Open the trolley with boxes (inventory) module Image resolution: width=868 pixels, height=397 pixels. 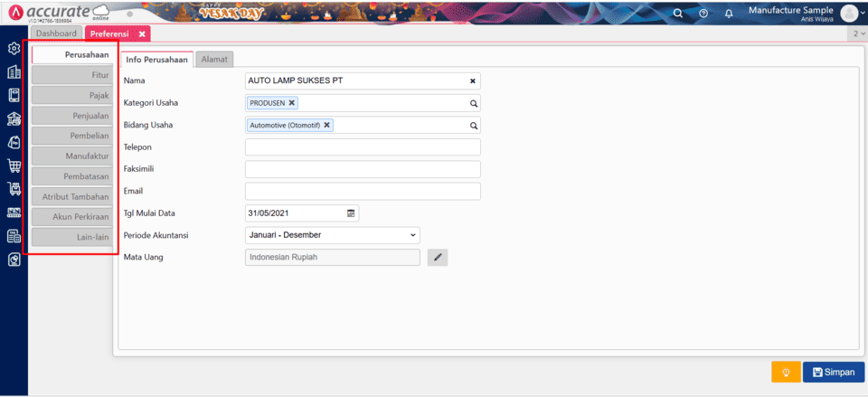coord(14,189)
